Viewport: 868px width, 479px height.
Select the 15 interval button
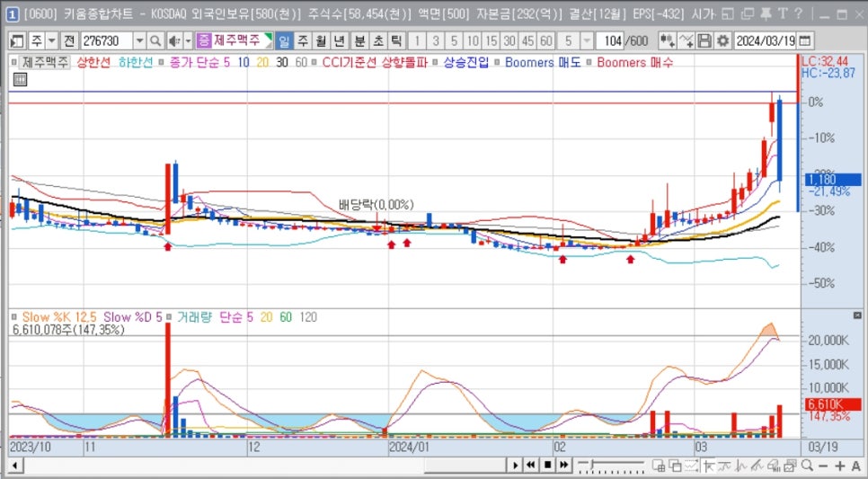491,40
